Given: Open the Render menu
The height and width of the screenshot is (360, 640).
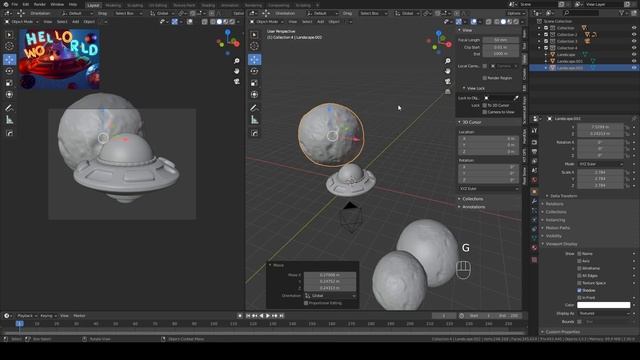Looking at the screenshot, I should click(40, 4).
